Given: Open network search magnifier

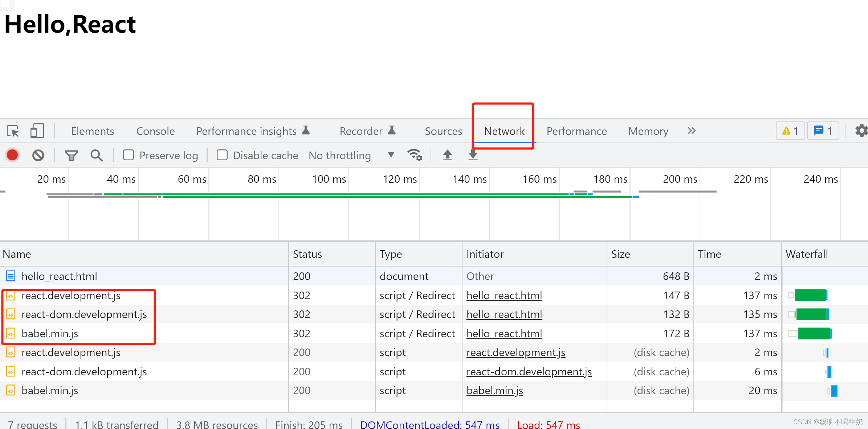Looking at the screenshot, I should click(x=97, y=156).
